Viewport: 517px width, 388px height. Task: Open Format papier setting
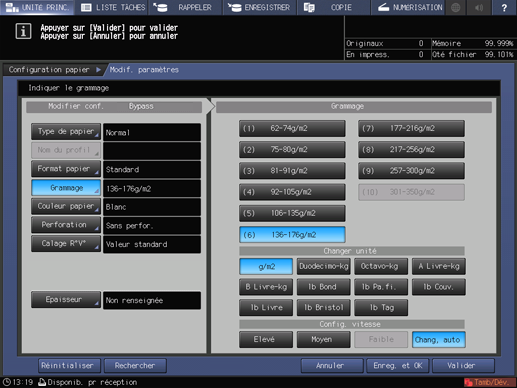tap(66, 169)
